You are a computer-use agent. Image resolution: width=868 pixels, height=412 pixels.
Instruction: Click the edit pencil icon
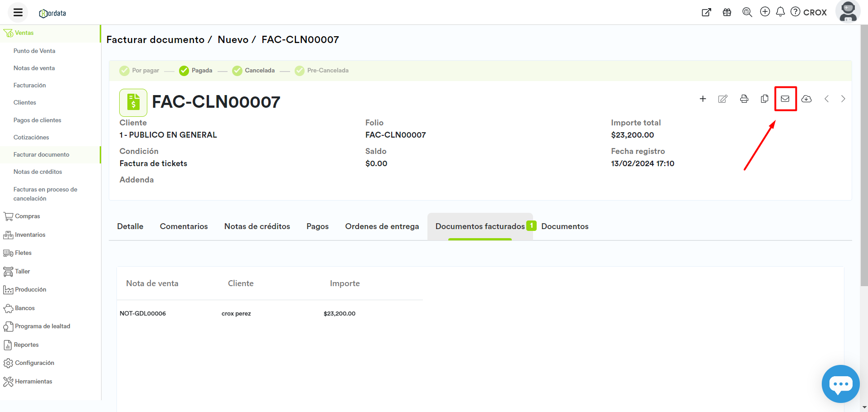coord(723,99)
